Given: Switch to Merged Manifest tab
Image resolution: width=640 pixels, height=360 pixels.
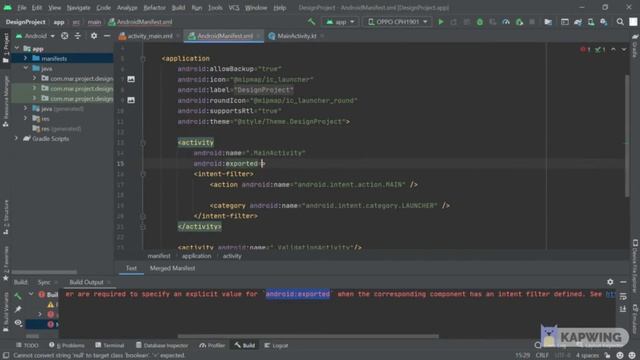Looking at the screenshot, I should pyautogui.click(x=172, y=268).
